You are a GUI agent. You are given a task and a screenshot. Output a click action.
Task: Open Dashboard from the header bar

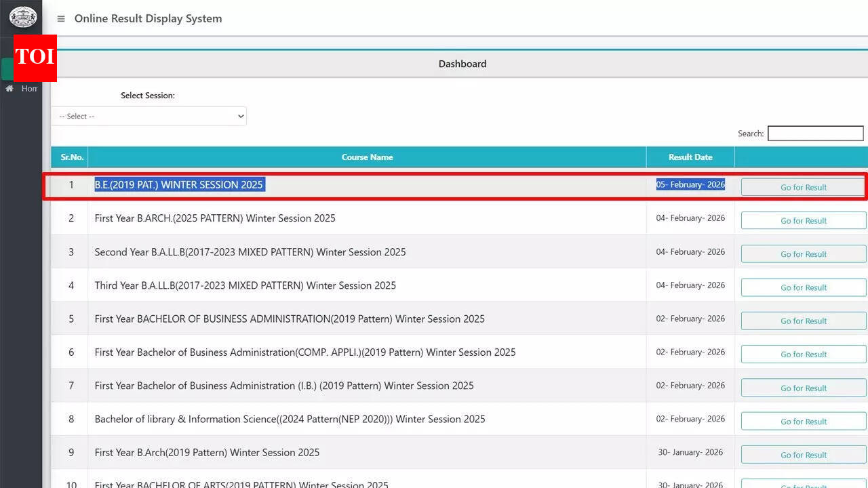click(462, 63)
